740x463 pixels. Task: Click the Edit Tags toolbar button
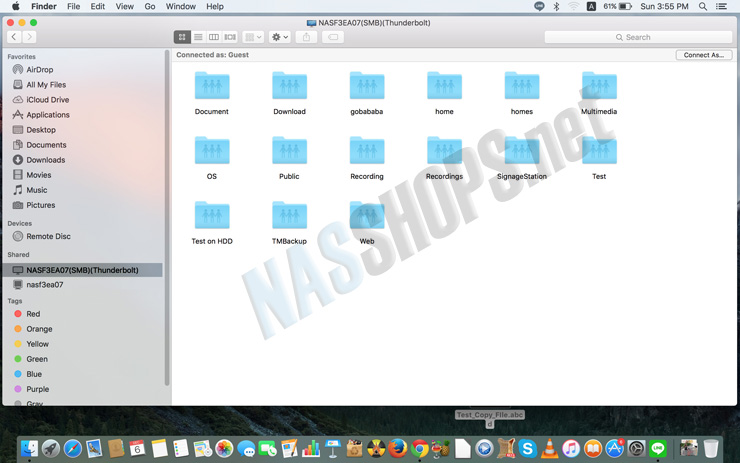333,37
